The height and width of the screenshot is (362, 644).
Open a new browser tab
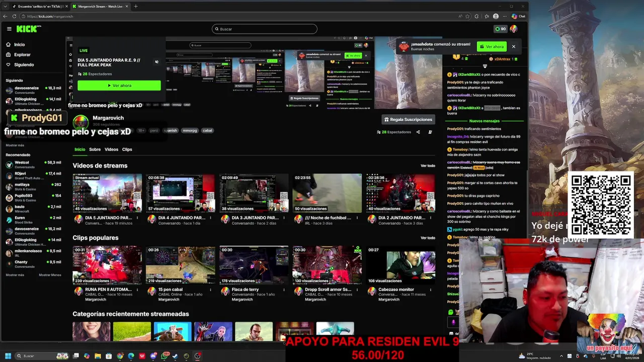pos(135,7)
